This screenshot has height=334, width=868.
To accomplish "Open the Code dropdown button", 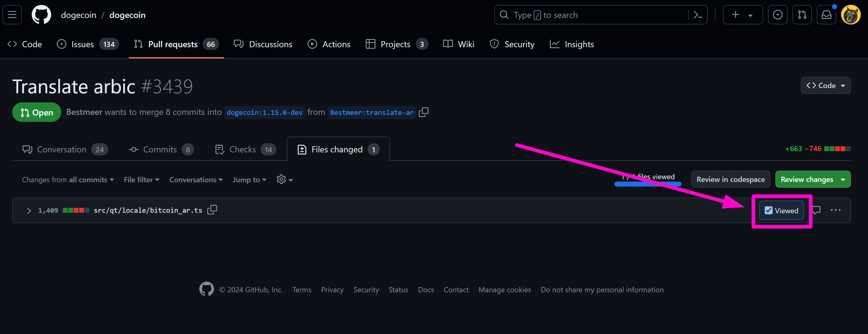I will point(825,85).
